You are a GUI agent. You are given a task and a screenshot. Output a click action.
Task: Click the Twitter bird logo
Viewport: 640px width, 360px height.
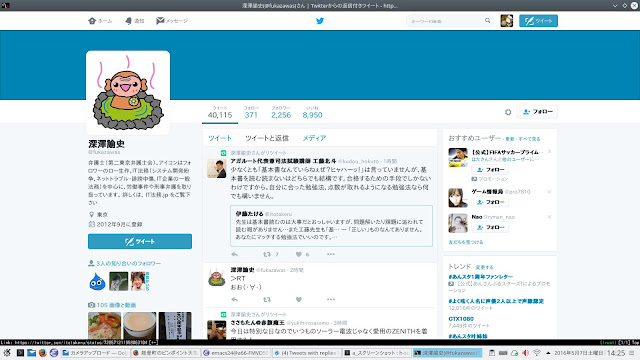click(x=320, y=21)
